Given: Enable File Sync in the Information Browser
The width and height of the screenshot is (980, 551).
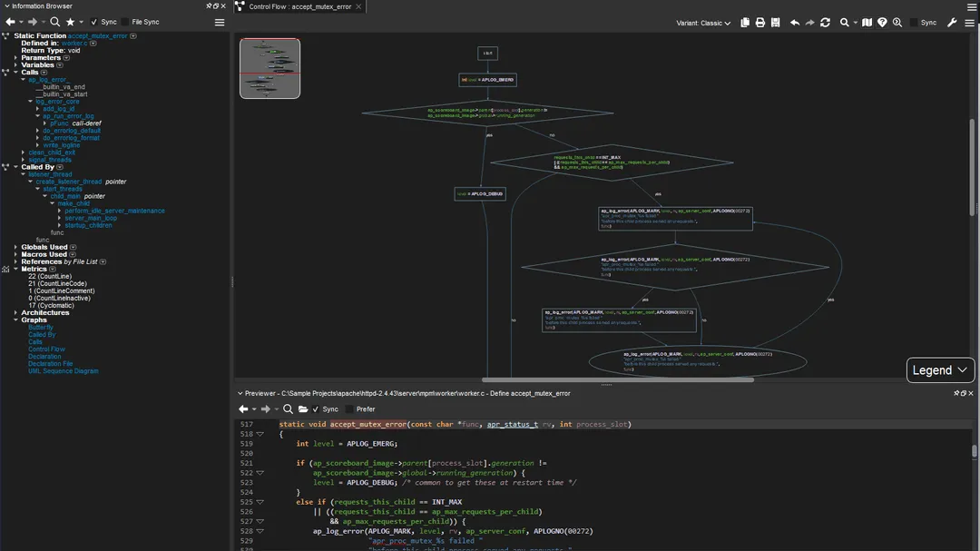Looking at the screenshot, I should pyautogui.click(x=125, y=22).
